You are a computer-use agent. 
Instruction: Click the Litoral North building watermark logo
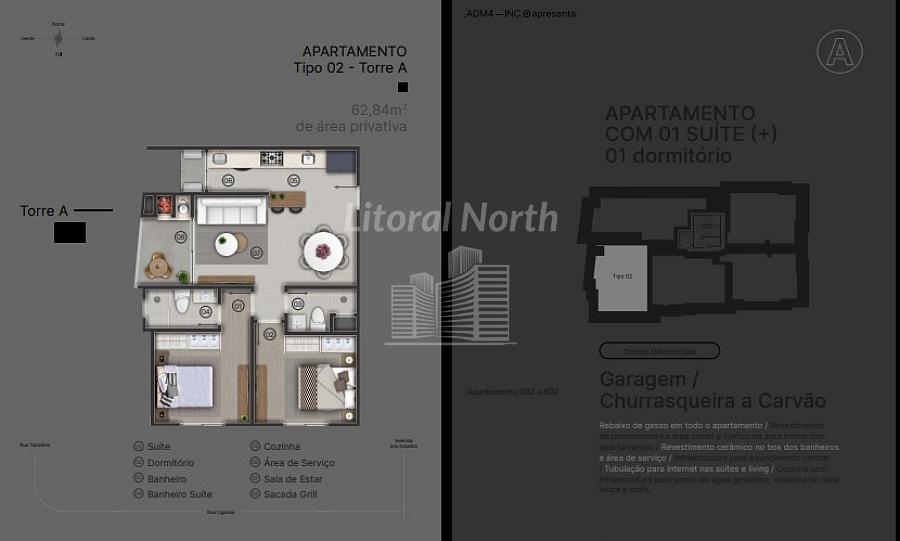click(x=450, y=295)
